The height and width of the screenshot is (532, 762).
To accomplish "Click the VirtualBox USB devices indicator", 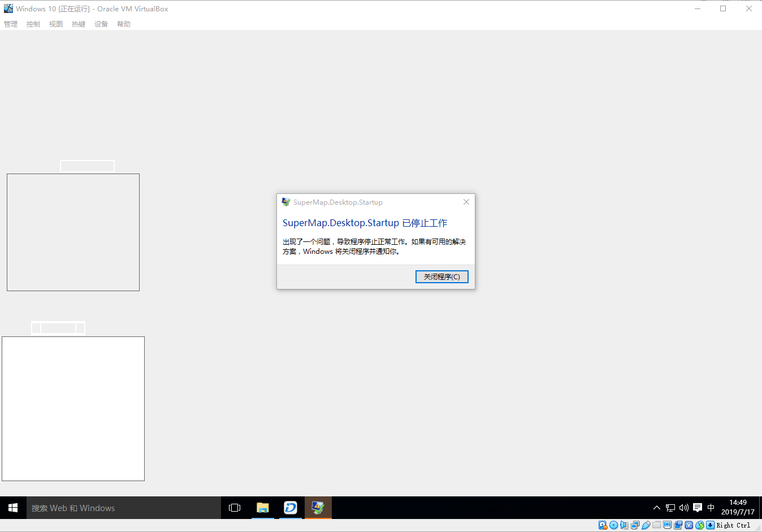I will 646,525.
